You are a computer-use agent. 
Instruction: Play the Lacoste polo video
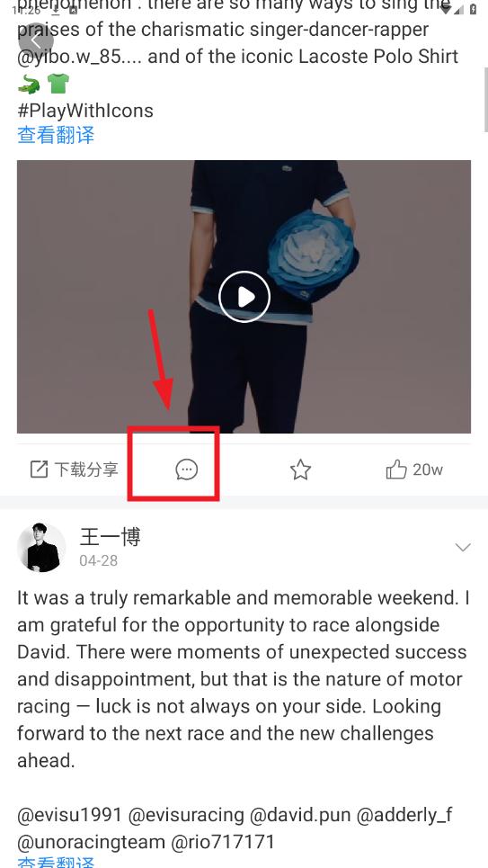244,297
